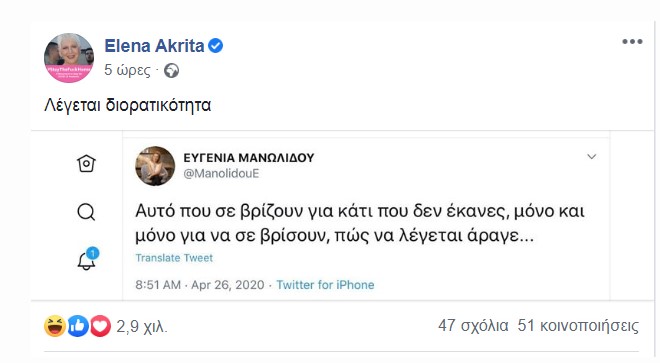660x363 pixels.
Task: Click the 5 ώρες post timestamp
Action: pyautogui.click(x=127, y=70)
